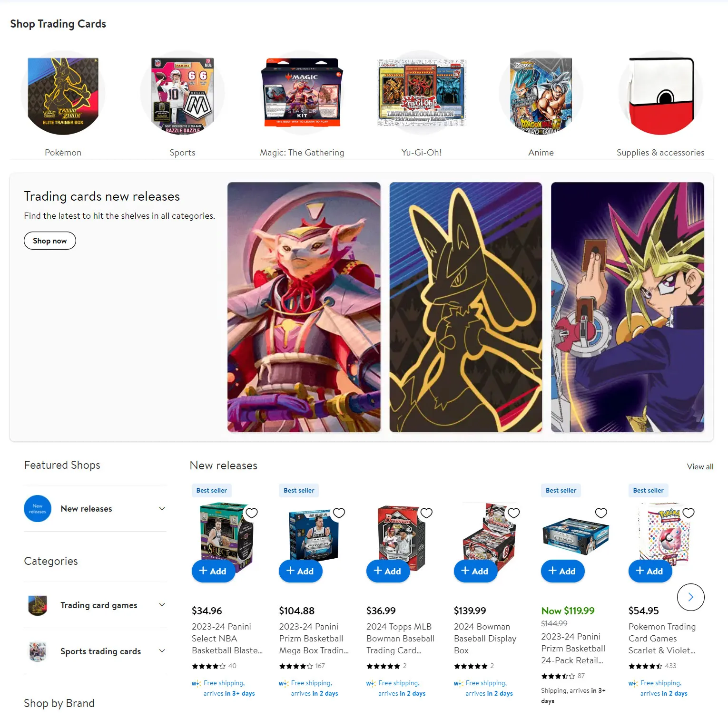Expand Sports trading cards category
The image size is (728, 718).
(95, 651)
